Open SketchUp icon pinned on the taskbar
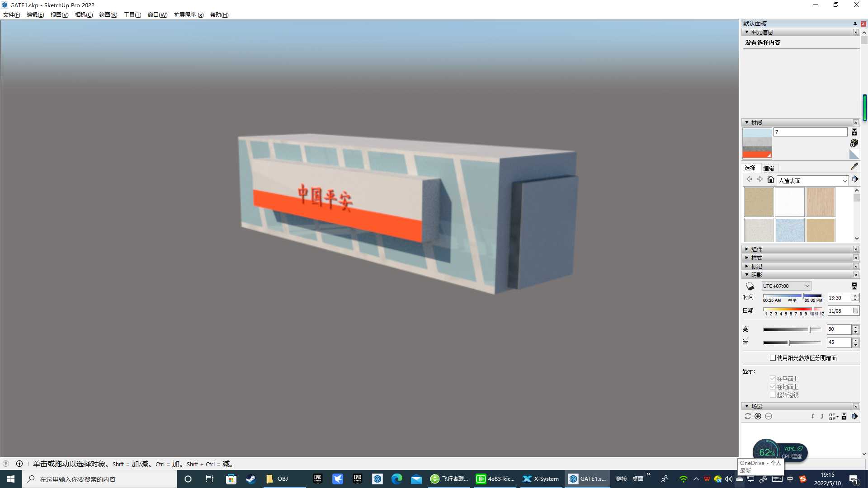The height and width of the screenshot is (488, 868). 377,479
